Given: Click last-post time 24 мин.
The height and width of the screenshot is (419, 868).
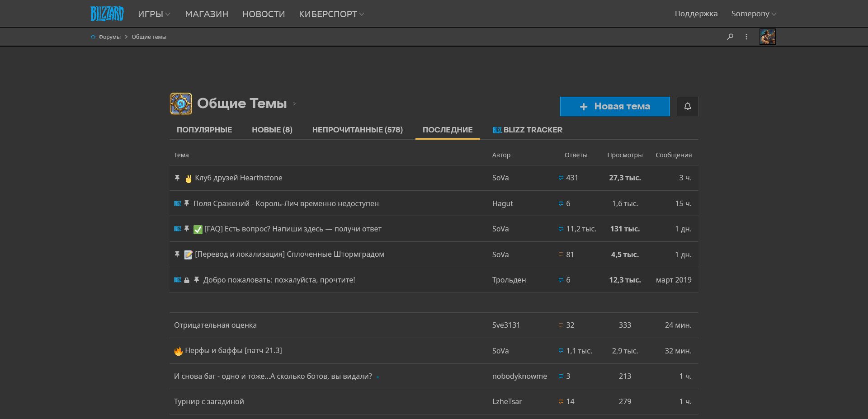Looking at the screenshot, I should click(x=678, y=325).
